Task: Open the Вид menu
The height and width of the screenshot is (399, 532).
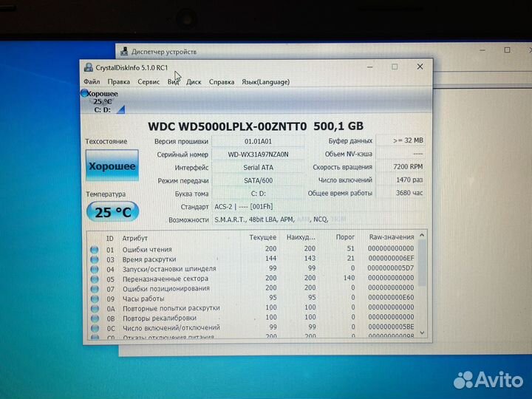Action: (173, 82)
